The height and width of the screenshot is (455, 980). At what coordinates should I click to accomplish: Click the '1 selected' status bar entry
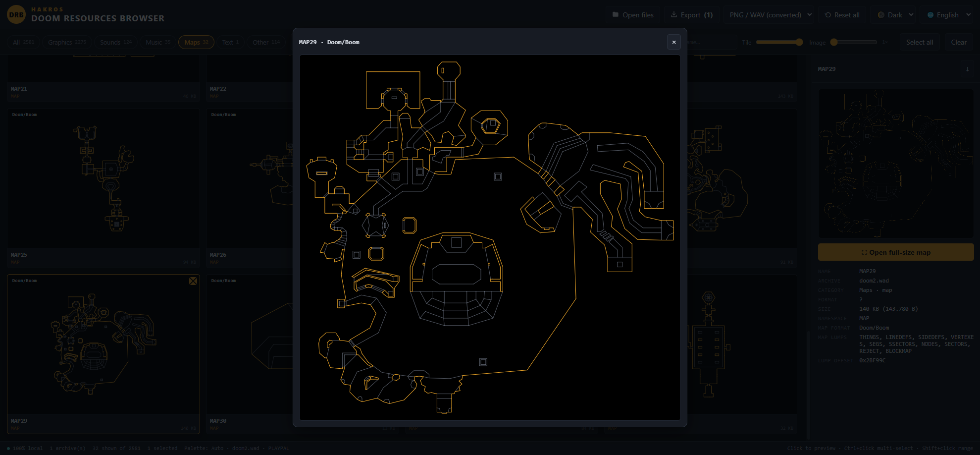click(162, 448)
